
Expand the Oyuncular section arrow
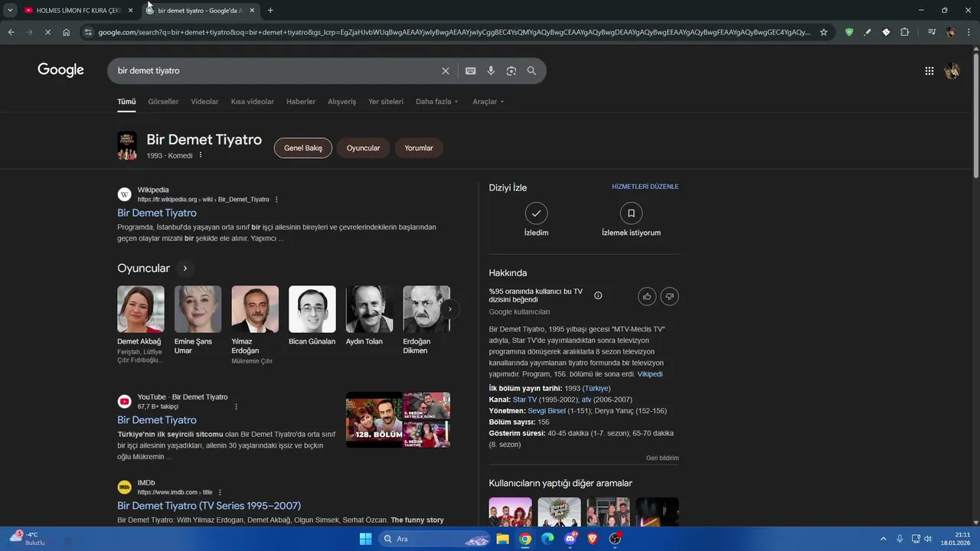185,268
